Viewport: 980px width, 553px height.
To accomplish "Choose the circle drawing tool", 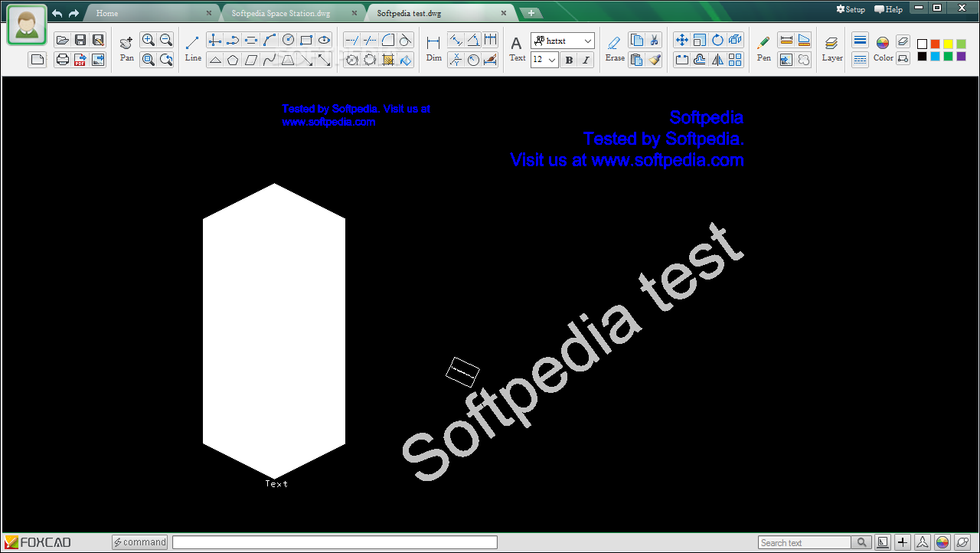I will click(288, 40).
